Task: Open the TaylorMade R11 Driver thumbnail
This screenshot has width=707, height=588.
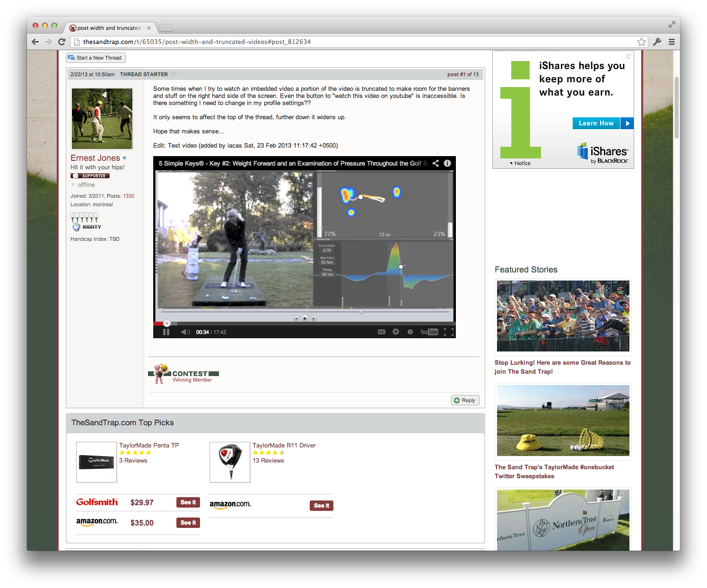Action: [x=230, y=462]
